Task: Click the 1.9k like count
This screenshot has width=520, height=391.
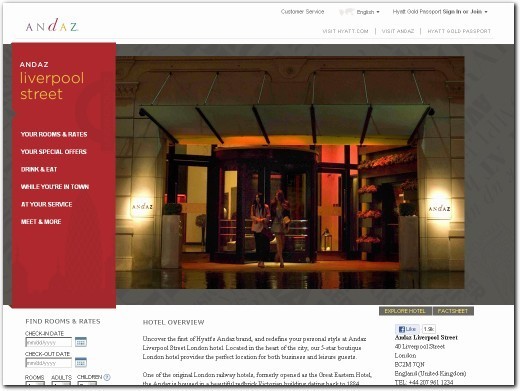Action: tap(429, 329)
